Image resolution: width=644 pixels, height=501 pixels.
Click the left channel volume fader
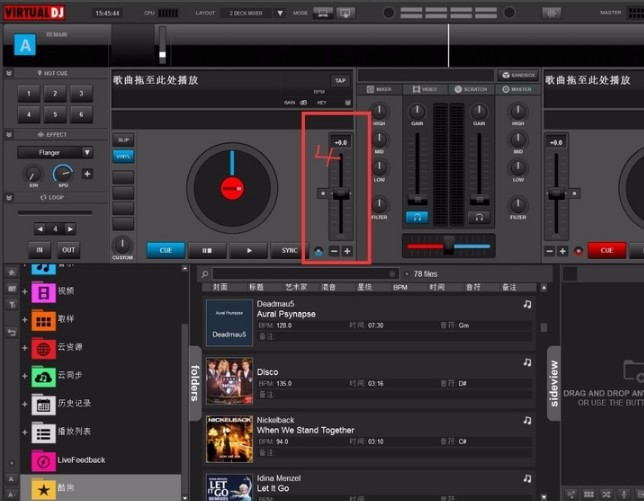(417, 199)
